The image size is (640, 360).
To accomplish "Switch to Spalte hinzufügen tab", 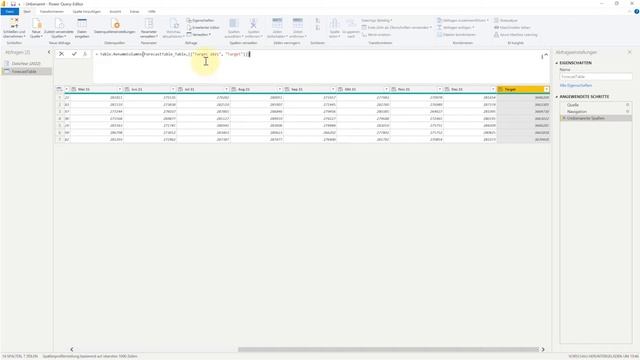I will [x=87, y=11].
